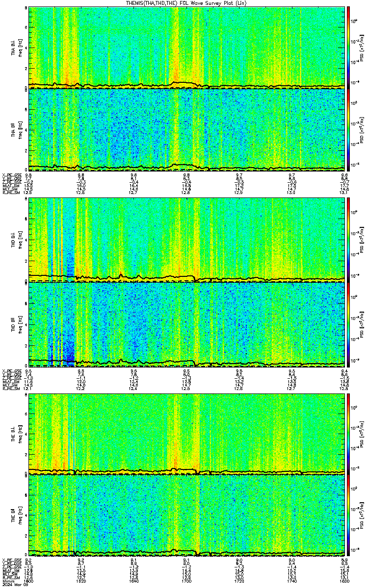This screenshot has width=368, height=588.
Task: Click the PSD color bar beside THA B-parallel panel
Action: pyautogui.click(x=348, y=130)
